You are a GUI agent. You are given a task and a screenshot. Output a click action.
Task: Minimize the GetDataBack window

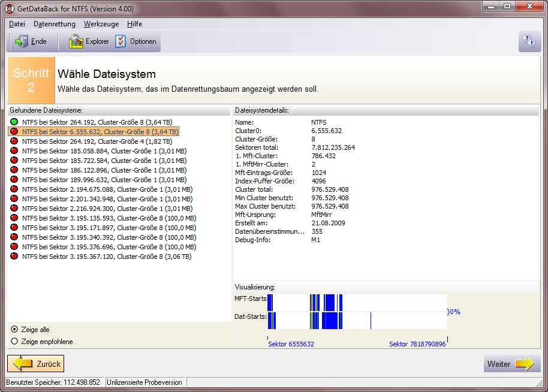pyautogui.click(x=491, y=6)
